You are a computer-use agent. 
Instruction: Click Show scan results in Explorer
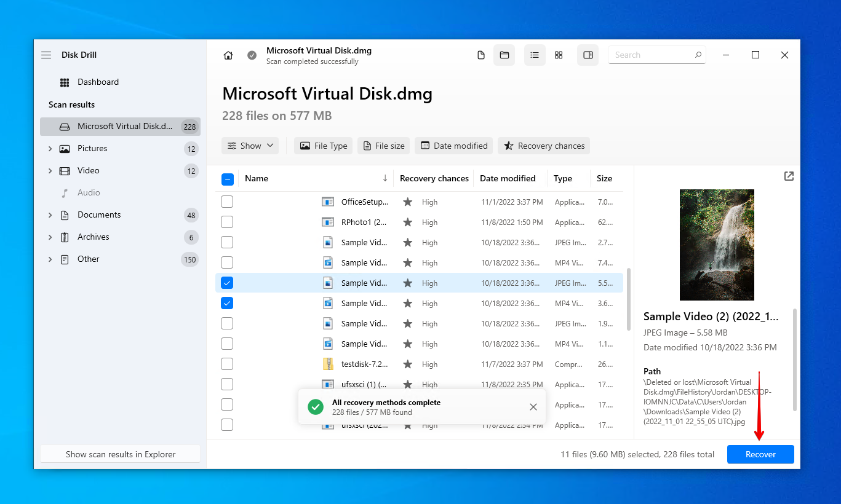click(120, 454)
